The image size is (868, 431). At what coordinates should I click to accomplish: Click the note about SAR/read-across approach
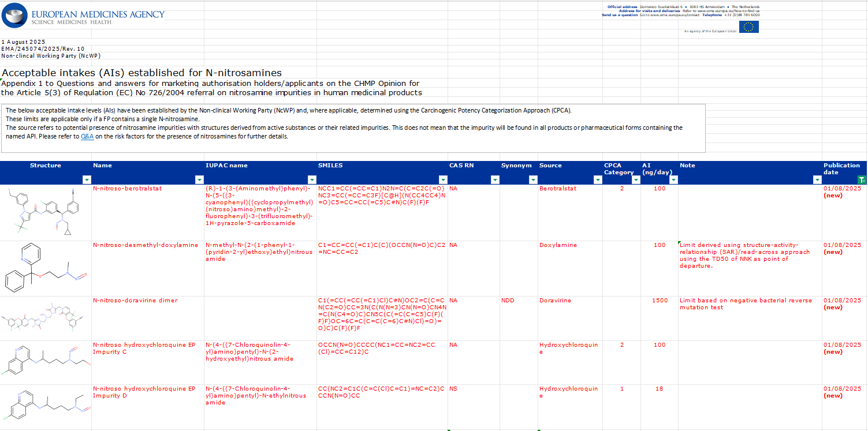[750, 269]
